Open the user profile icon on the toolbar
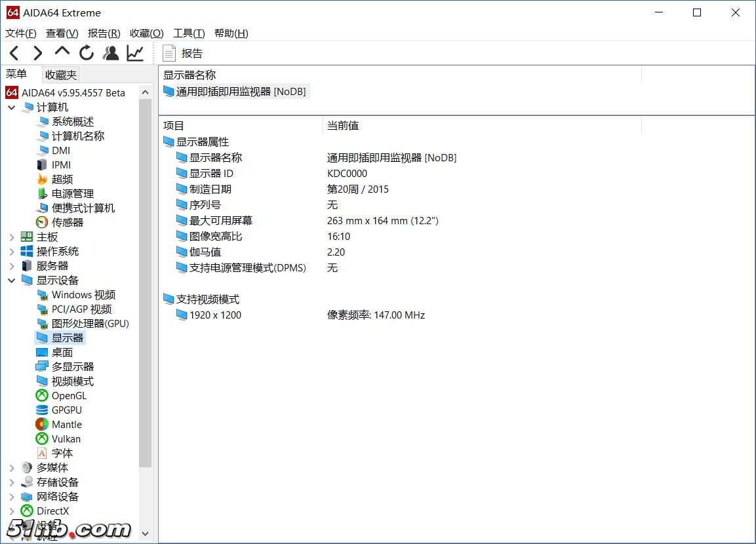This screenshot has height=544, width=756. [x=110, y=53]
